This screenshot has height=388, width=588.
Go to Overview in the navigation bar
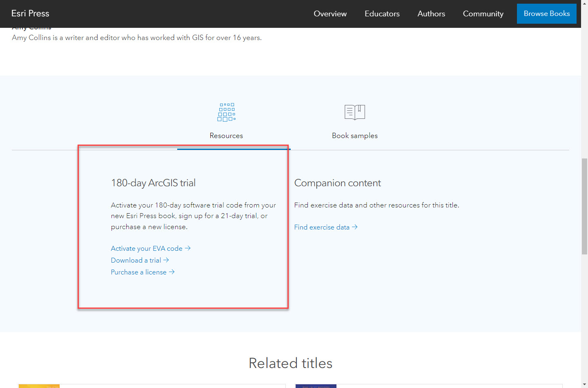[330, 14]
